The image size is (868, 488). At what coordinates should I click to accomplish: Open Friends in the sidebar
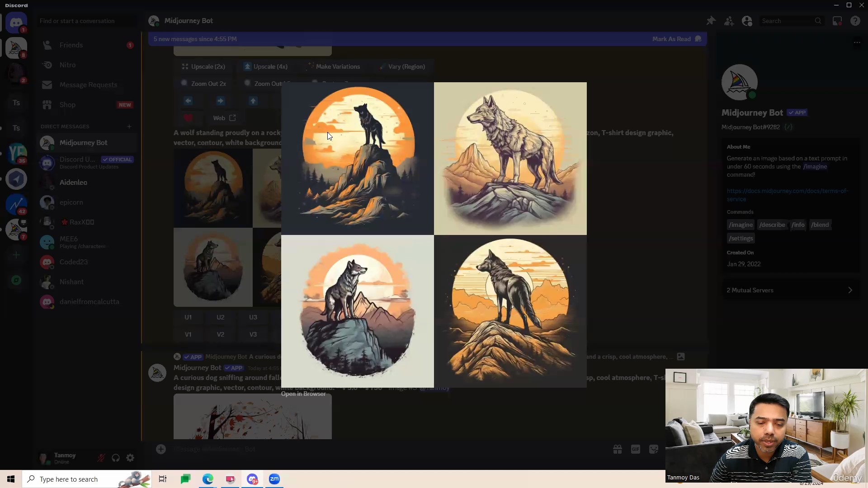[87, 45]
